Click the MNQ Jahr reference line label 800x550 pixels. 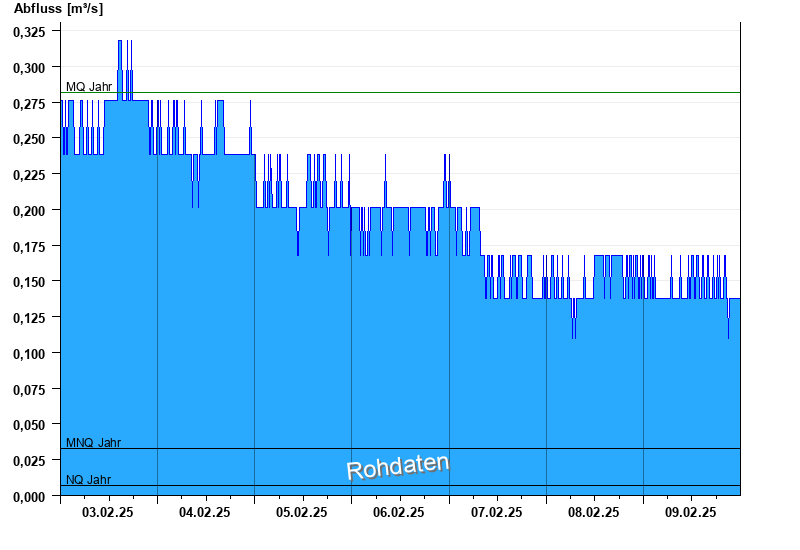point(93,442)
